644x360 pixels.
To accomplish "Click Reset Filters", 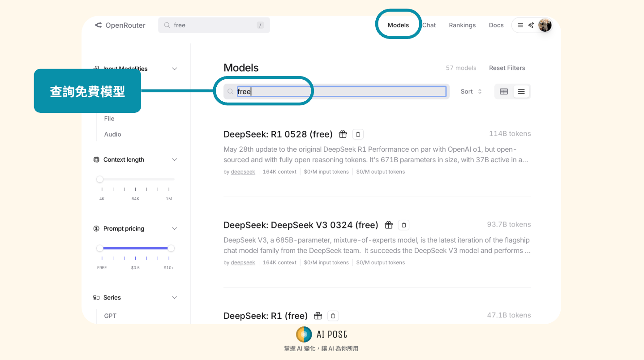I will [507, 68].
